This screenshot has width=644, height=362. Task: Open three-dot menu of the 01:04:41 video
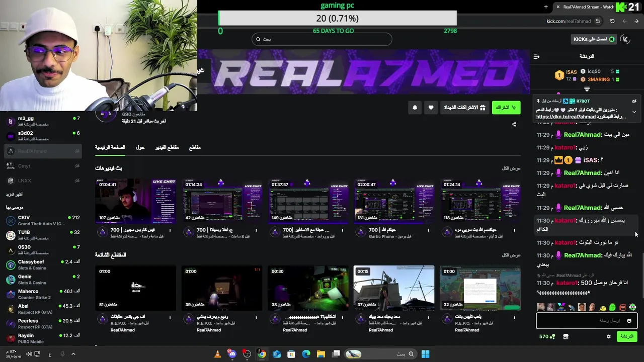click(170, 231)
